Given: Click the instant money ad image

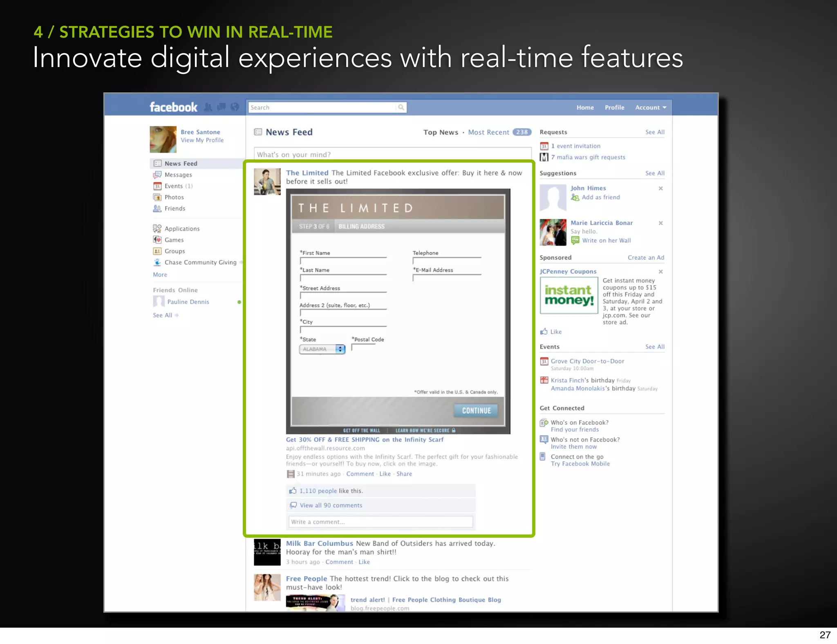Looking at the screenshot, I should (x=568, y=295).
